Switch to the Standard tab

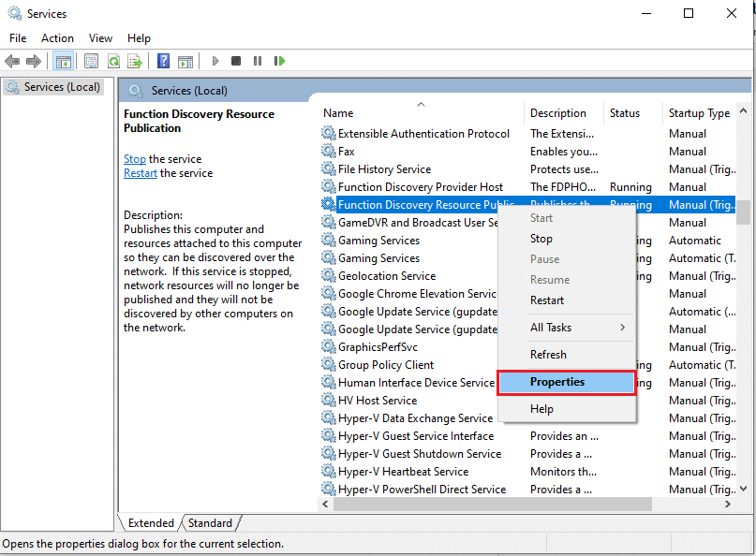click(x=210, y=522)
